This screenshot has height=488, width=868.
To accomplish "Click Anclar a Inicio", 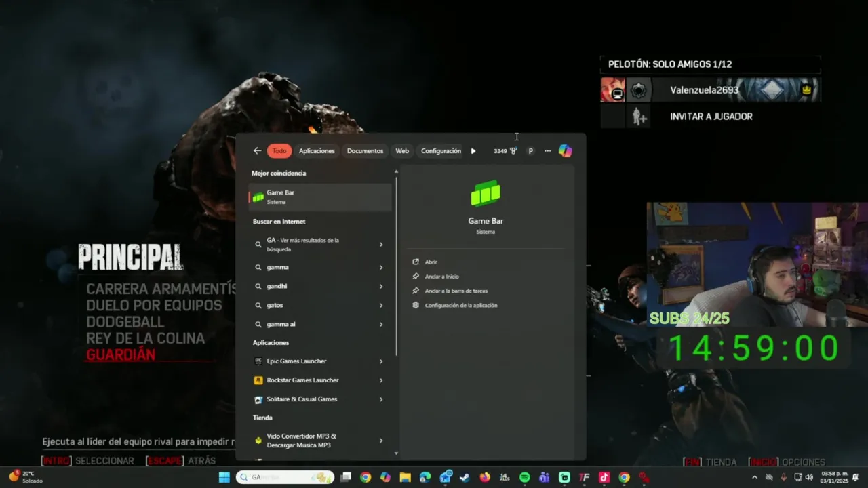I will pyautogui.click(x=441, y=277).
